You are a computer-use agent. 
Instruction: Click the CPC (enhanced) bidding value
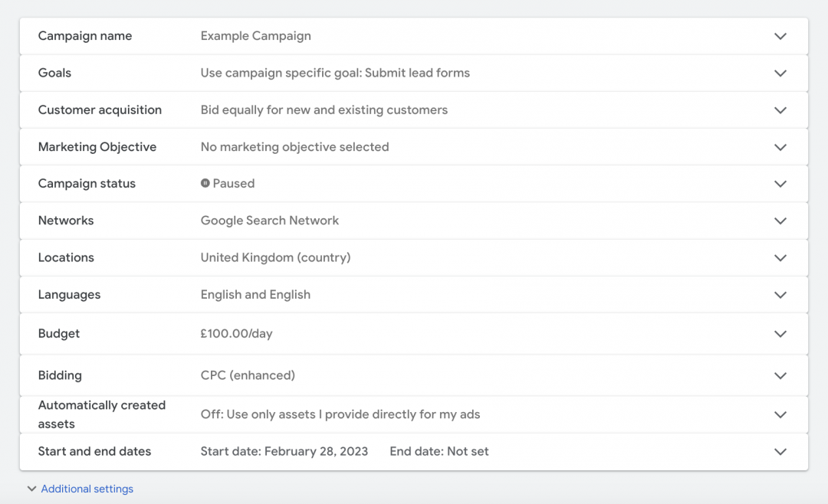pyautogui.click(x=248, y=375)
